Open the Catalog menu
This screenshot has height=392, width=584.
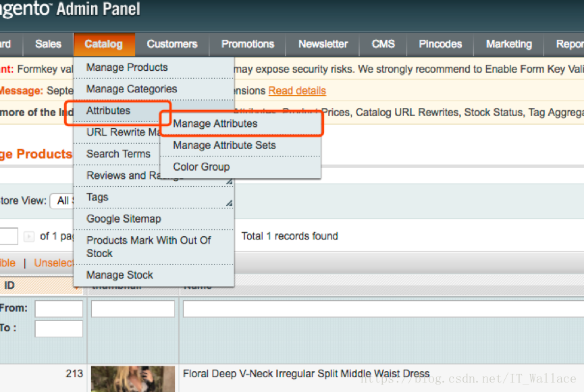coord(104,45)
